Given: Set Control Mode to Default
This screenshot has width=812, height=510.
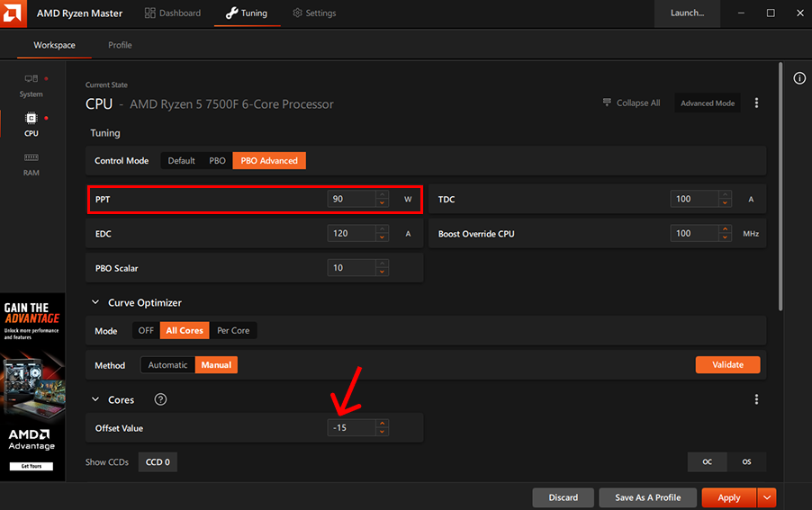Looking at the screenshot, I should point(181,161).
